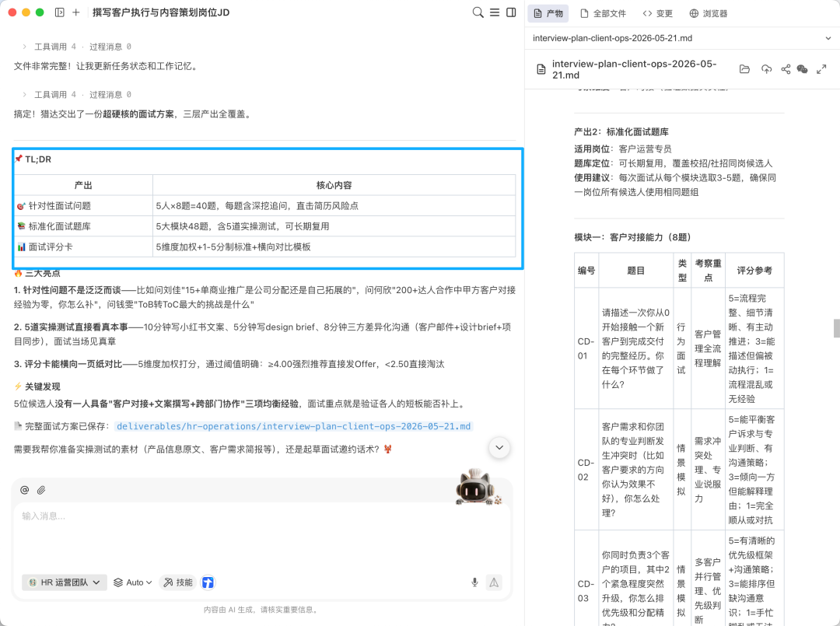Click the conversation title 撰写客户执行与内容策划岗位JD

(x=161, y=12)
